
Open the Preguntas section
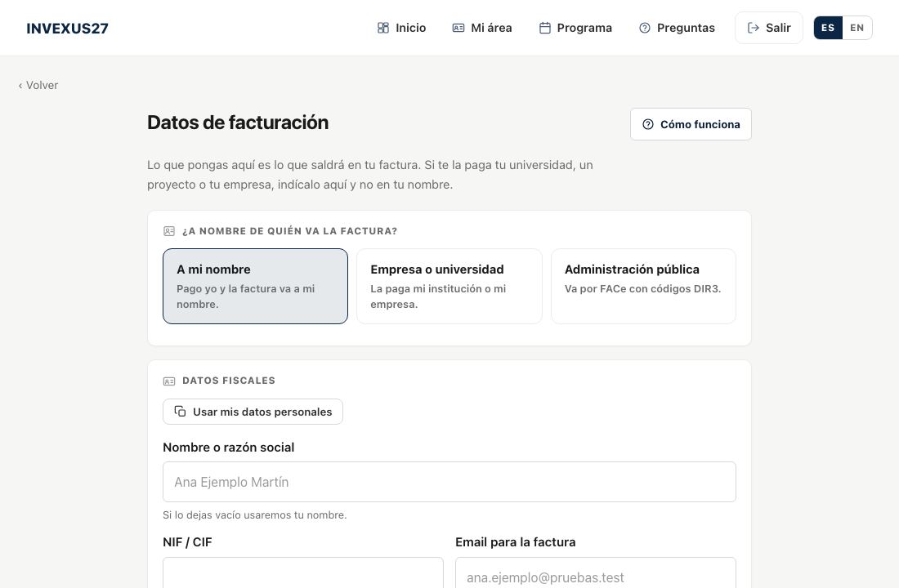[x=677, y=28]
